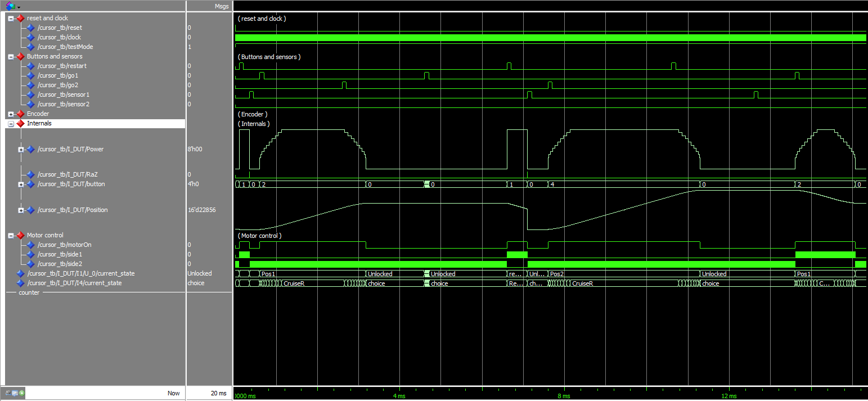
Task: Collapse the Motor control group
Action: (11, 236)
